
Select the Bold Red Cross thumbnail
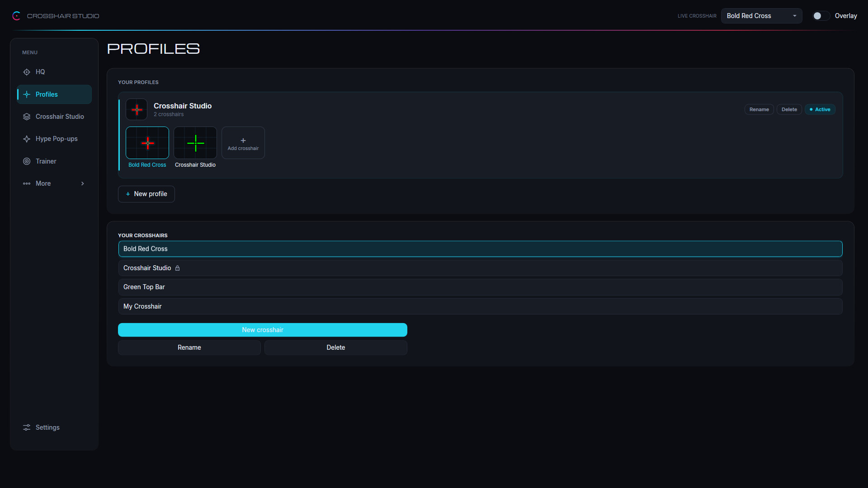tap(147, 143)
